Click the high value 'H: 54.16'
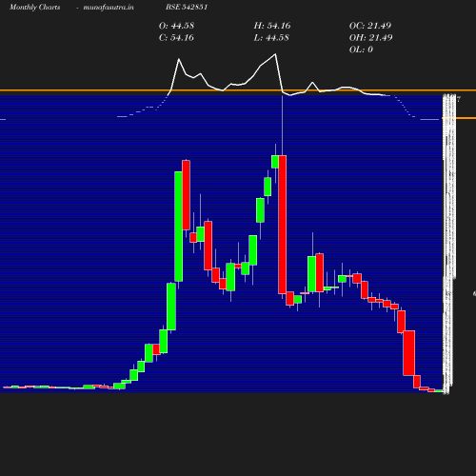The height and width of the screenshot is (476, 476). [x=272, y=26]
